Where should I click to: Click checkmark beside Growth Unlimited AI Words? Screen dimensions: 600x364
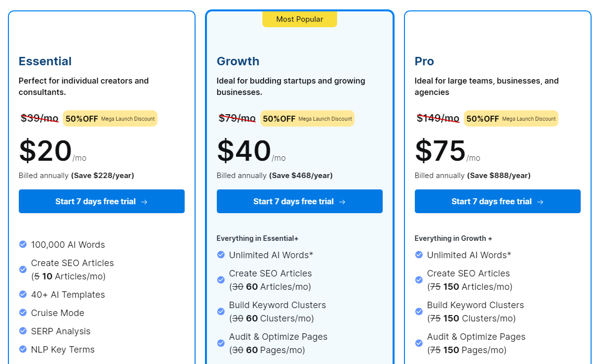point(221,255)
